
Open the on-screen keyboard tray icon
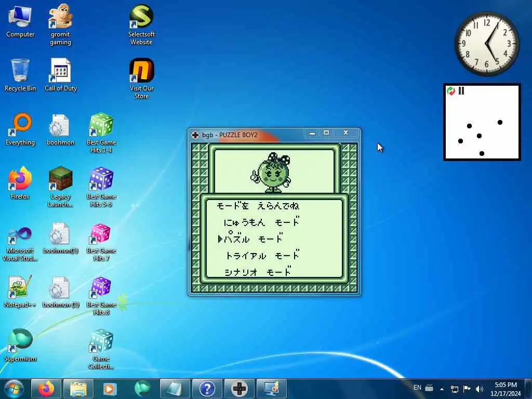pos(429,388)
